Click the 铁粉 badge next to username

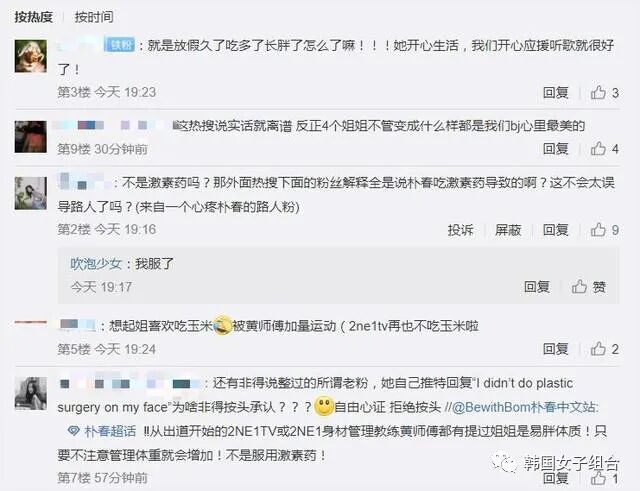[x=119, y=44]
